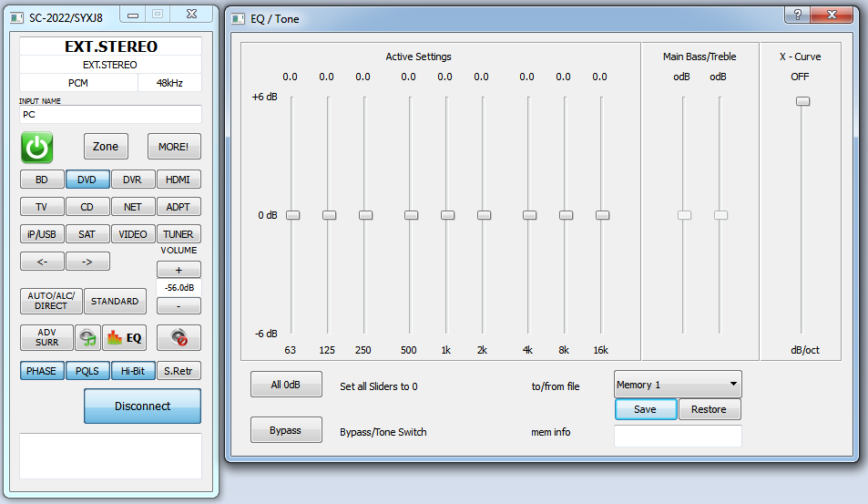Screen dimensions: 868x504
Task: Click the X-Curve slider handle
Action: tap(802, 101)
